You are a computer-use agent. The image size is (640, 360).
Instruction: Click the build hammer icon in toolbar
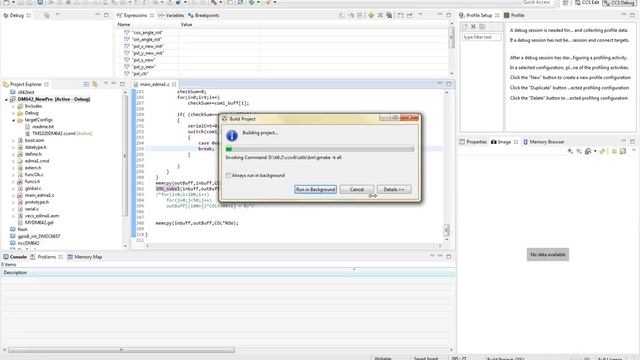tap(213, 2)
